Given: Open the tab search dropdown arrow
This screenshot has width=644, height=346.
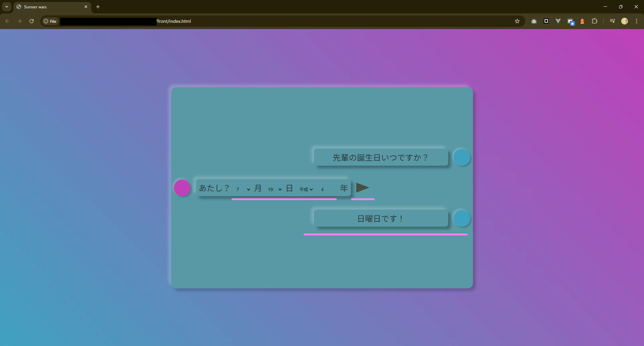Looking at the screenshot, I should (7, 7).
